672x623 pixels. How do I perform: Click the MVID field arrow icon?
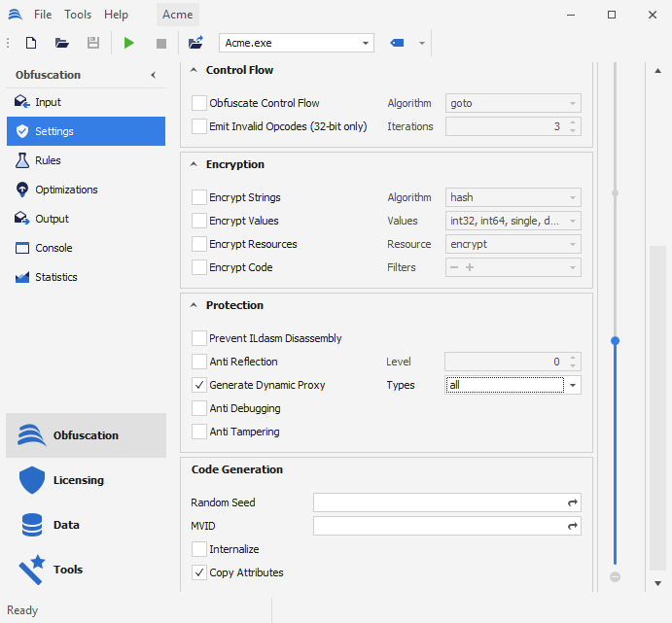[x=573, y=526]
